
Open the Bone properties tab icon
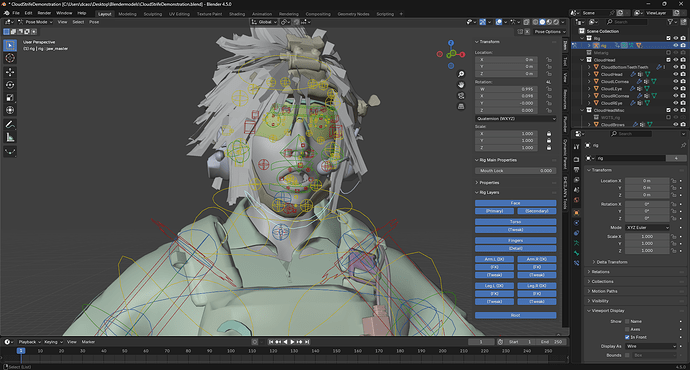(x=576, y=253)
